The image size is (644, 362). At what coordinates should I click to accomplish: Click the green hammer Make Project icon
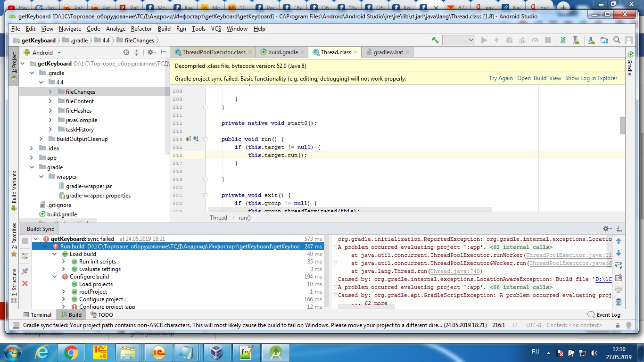(435, 40)
